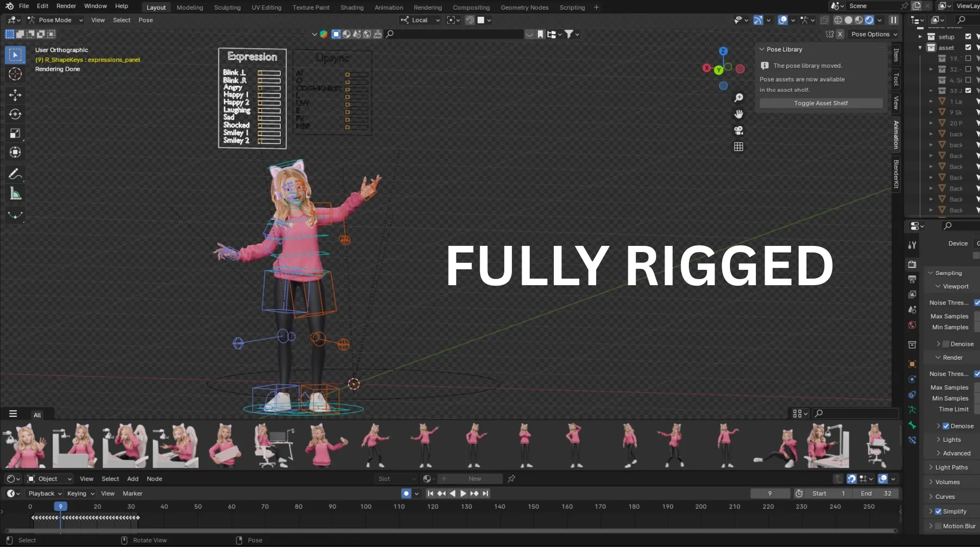Image resolution: width=980 pixels, height=551 pixels.
Task: Click the Toggle Asset Shelf button
Action: point(820,103)
